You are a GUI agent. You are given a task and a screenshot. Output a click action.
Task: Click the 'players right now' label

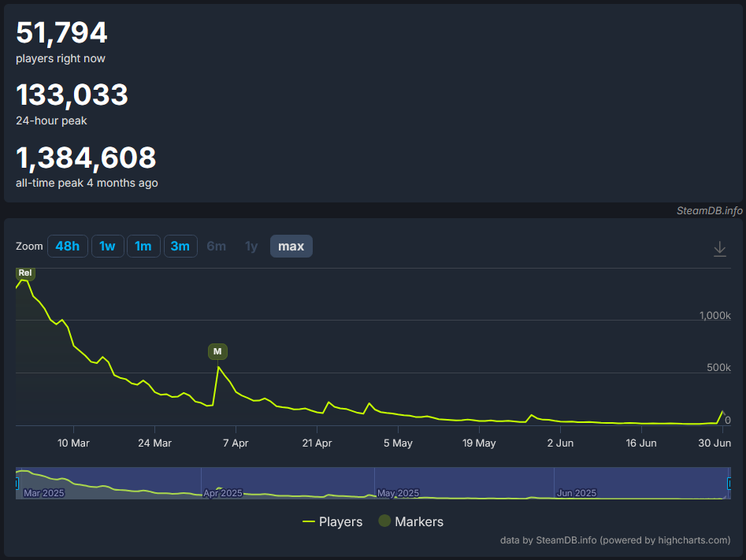(x=61, y=58)
